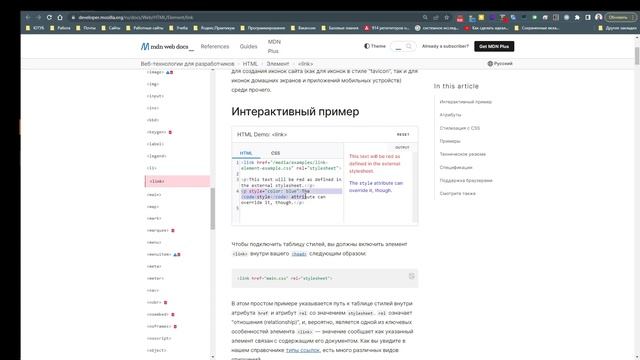The image size is (640, 360).
Task: Open <legend> in the sidebar
Action: tap(156, 156)
